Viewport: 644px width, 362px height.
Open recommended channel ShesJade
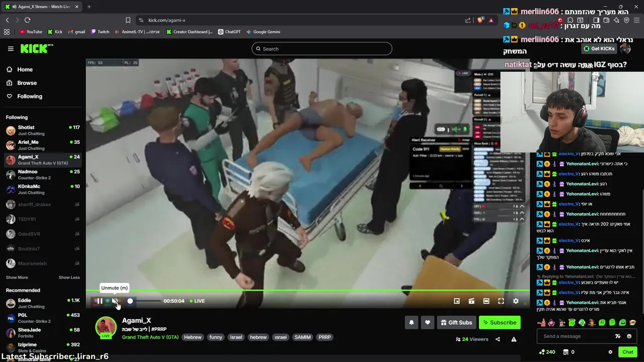pos(43,333)
